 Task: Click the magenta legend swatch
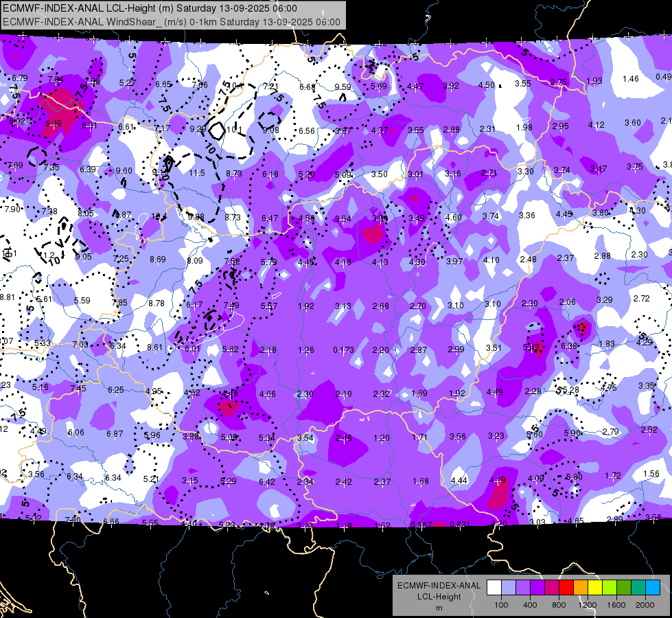(552, 587)
